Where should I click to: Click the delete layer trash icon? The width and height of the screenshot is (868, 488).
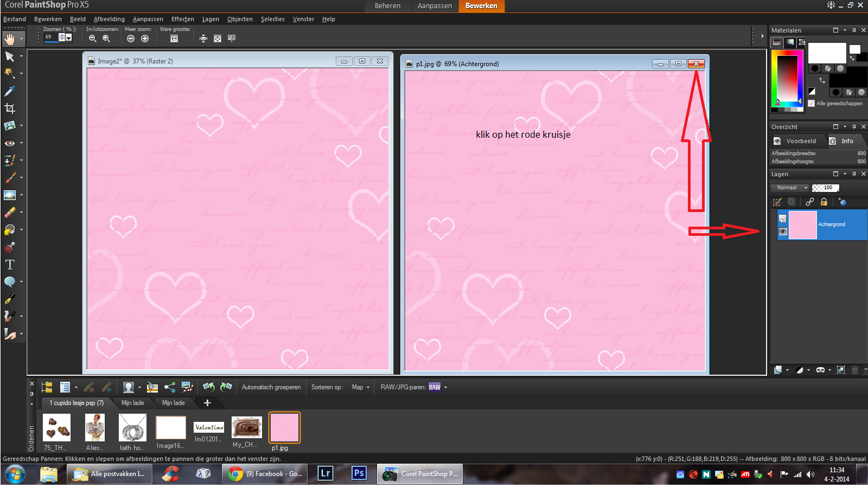(x=855, y=370)
